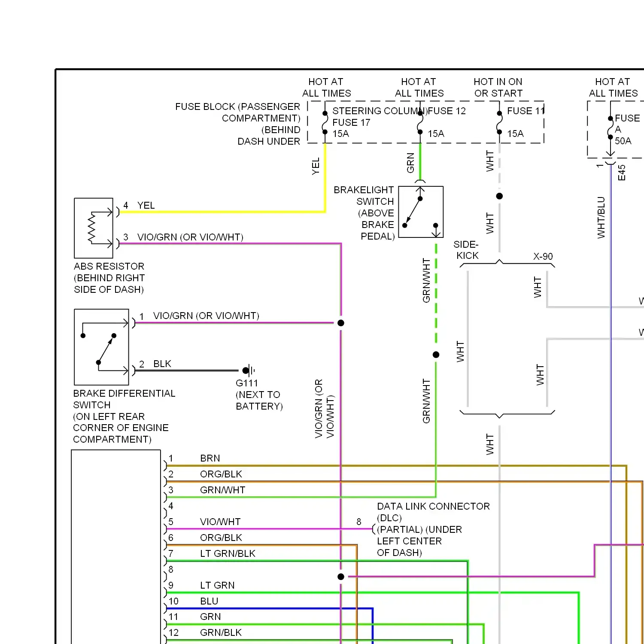
Task: Click the FUSE 12 label
Action: pos(447,111)
